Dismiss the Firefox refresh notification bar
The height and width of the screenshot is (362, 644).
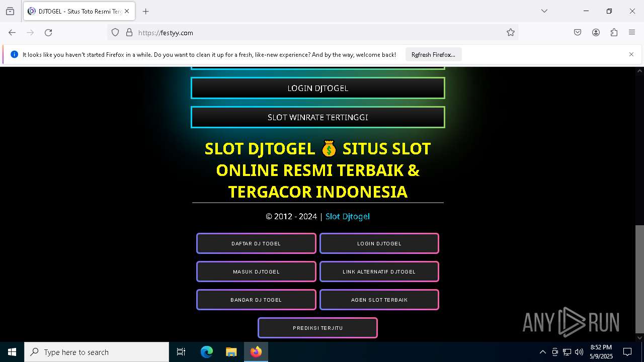631,54
